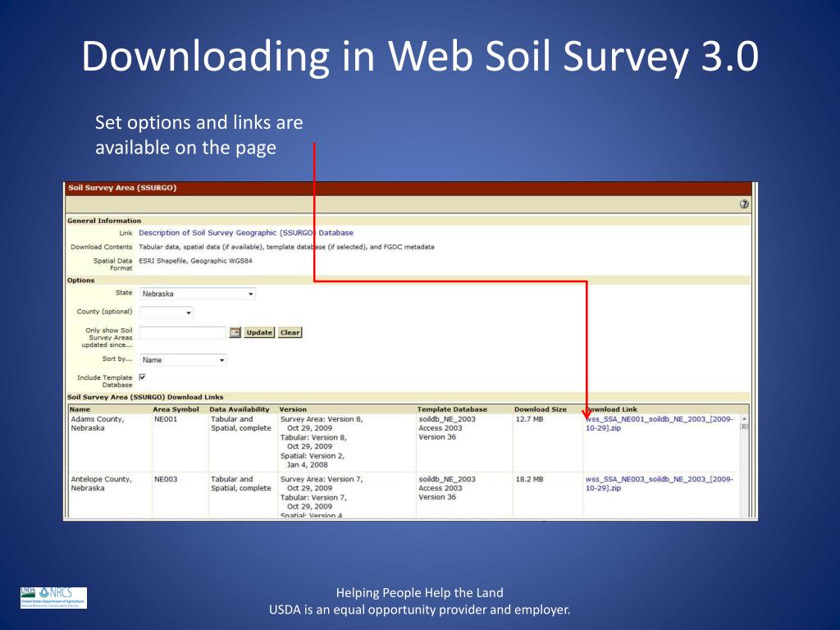Click the download list scrollbar up arrow
840x630 pixels.
click(x=744, y=419)
